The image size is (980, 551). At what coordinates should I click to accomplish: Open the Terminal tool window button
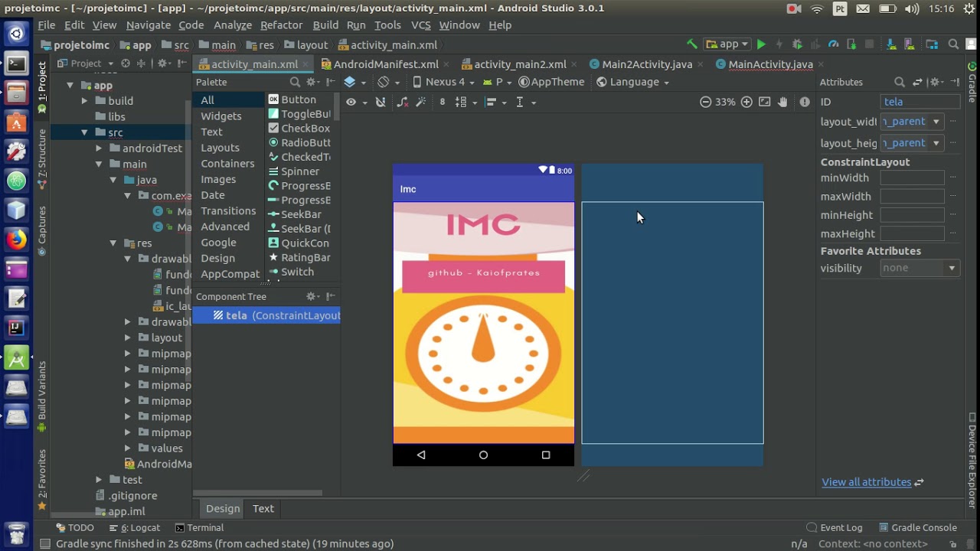tap(199, 527)
